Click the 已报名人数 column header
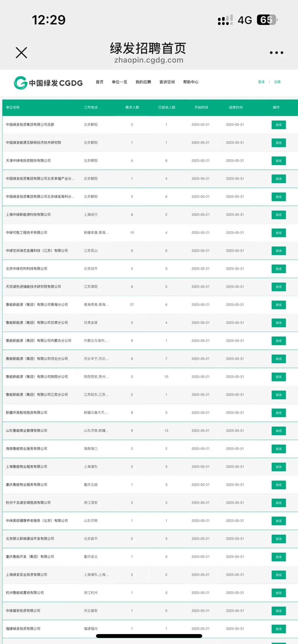Screen dimensions: 298x644 [x=167, y=107]
